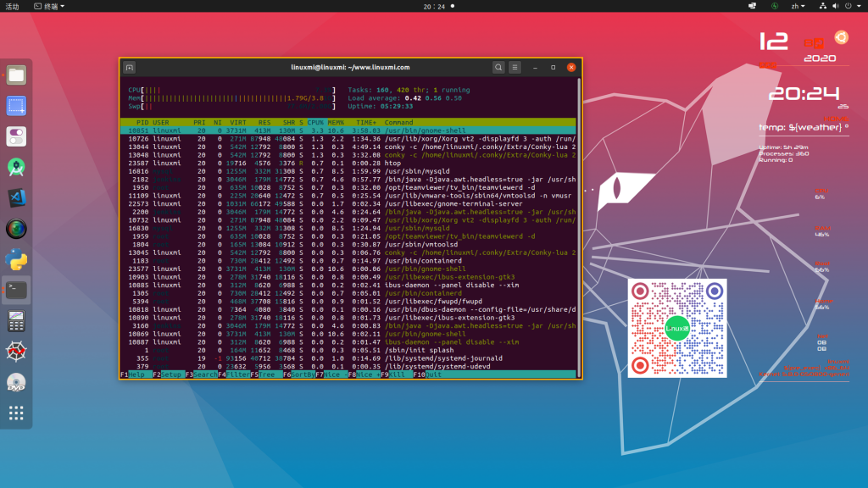Open the DVD disc app in dock
The height and width of the screenshot is (488, 868).
16,382
